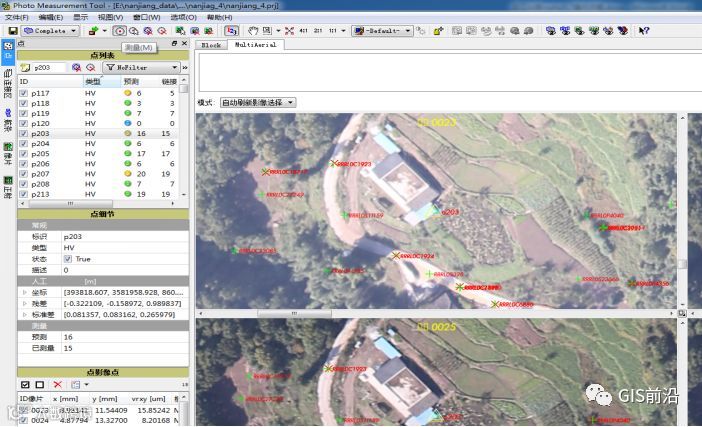The width and height of the screenshot is (702, 427).
Task: Toggle the 状态 True checkbox
Action: tap(68, 259)
